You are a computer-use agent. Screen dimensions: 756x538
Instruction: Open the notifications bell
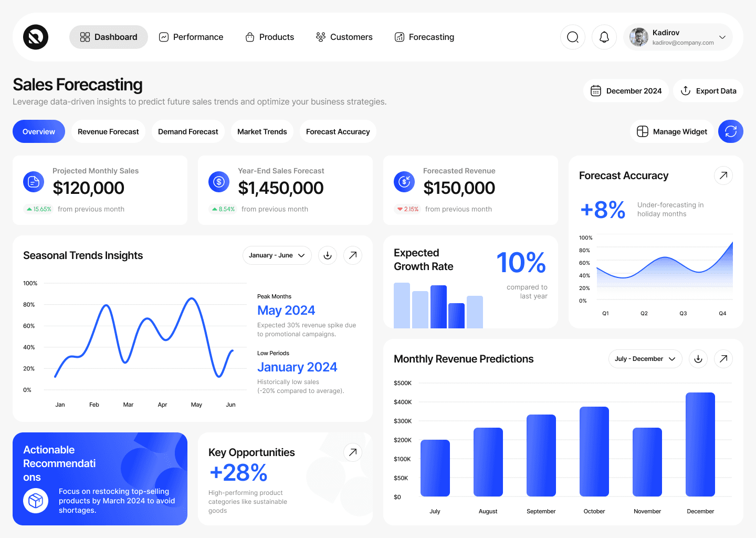coord(604,37)
